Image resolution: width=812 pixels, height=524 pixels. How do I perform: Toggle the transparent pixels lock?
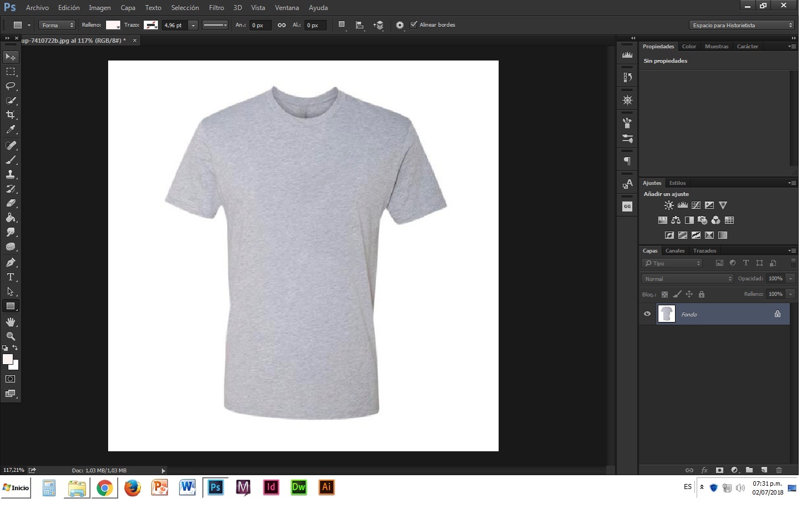tap(664, 294)
